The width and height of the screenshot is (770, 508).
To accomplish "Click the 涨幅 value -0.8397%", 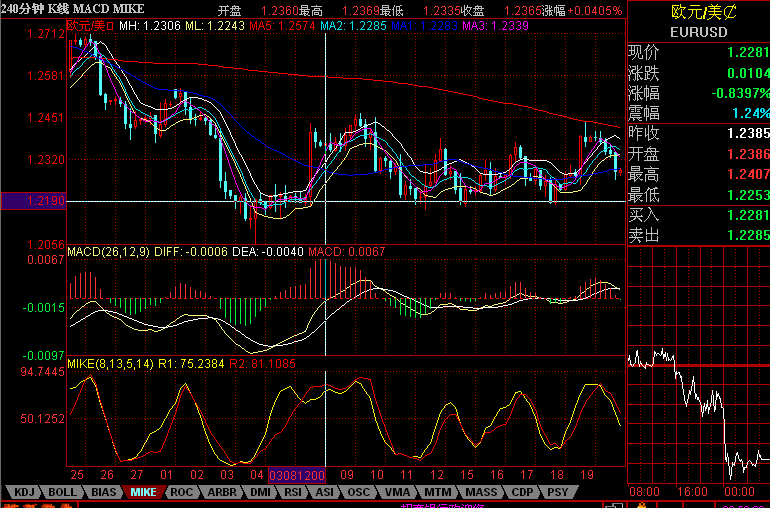I will coord(741,93).
